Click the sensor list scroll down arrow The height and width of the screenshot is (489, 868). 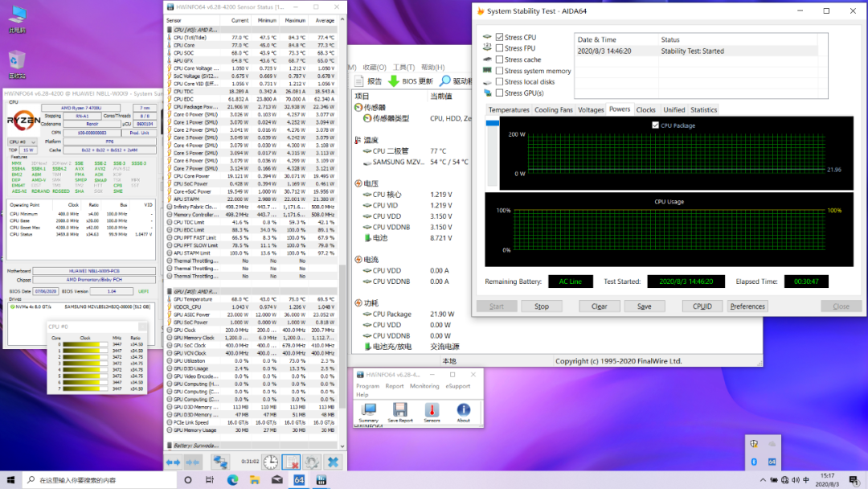[x=344, y=445]
